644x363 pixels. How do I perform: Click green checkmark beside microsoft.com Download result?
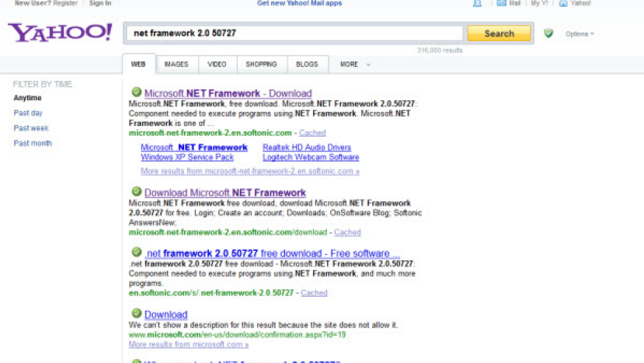(x=136, y=314)
